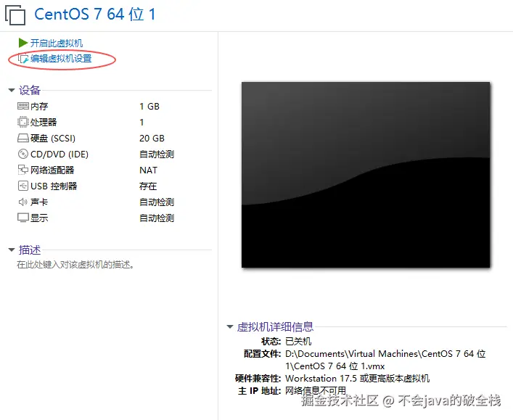Select the 内存 device row label
This screenshot has height=420, width=513.
pyautogui.click(x=39, y=107)
